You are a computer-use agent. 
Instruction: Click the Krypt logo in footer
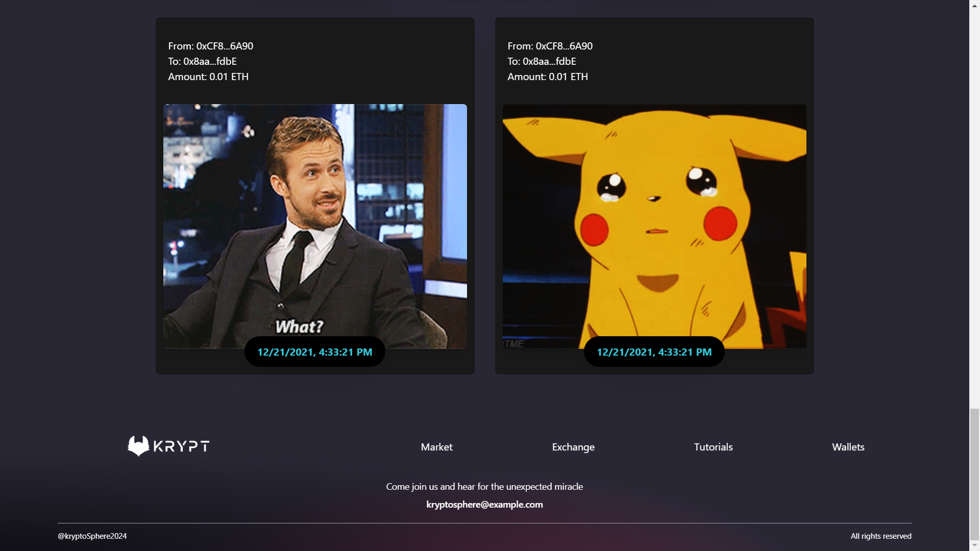168,446
